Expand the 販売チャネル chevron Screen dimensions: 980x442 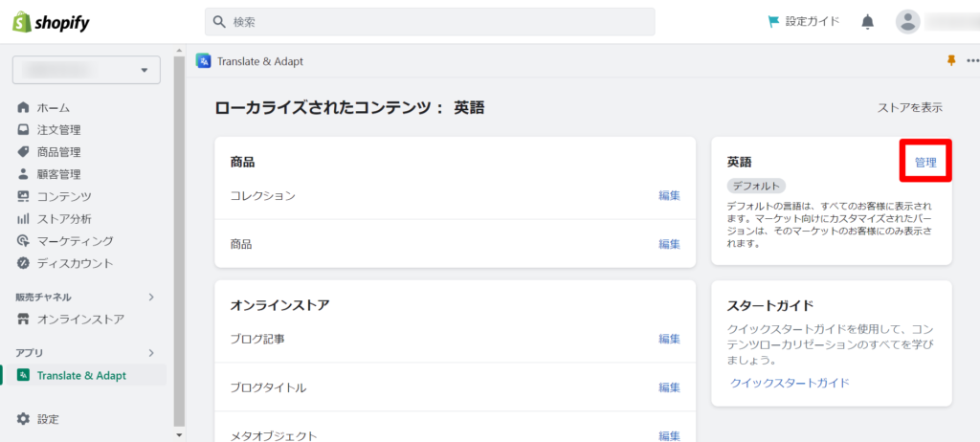(x=150, y=297)
